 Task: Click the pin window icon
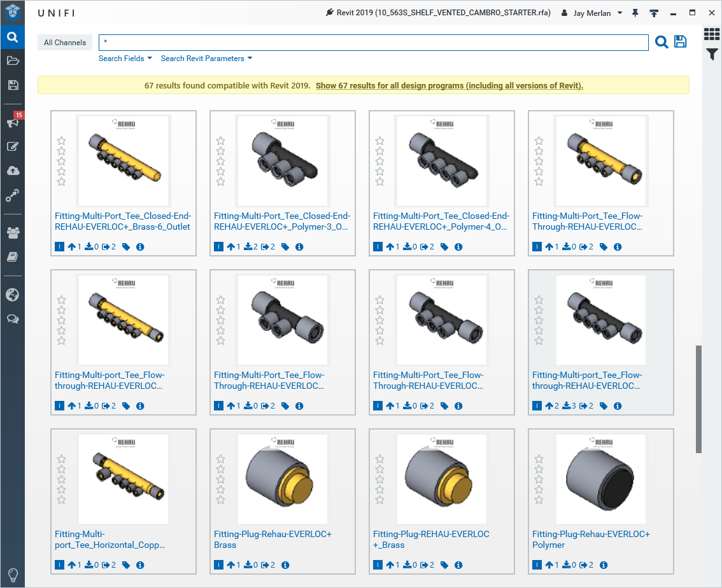635,13
